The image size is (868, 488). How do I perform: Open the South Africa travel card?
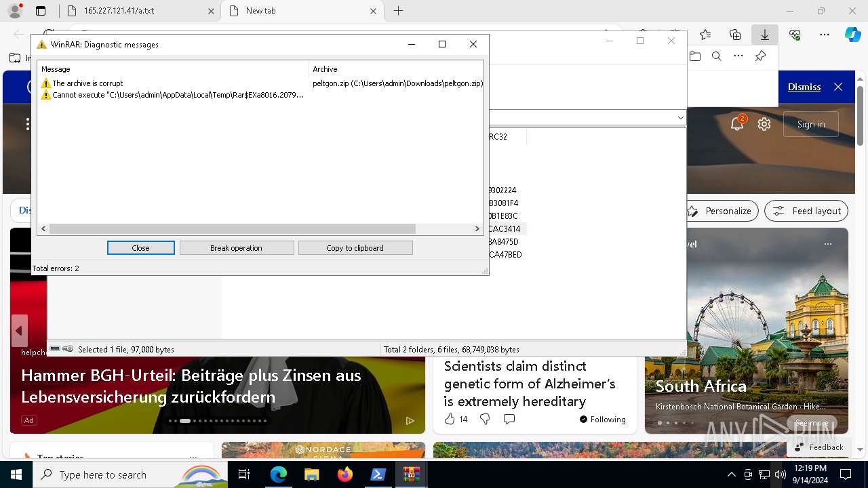coord(701,386)
